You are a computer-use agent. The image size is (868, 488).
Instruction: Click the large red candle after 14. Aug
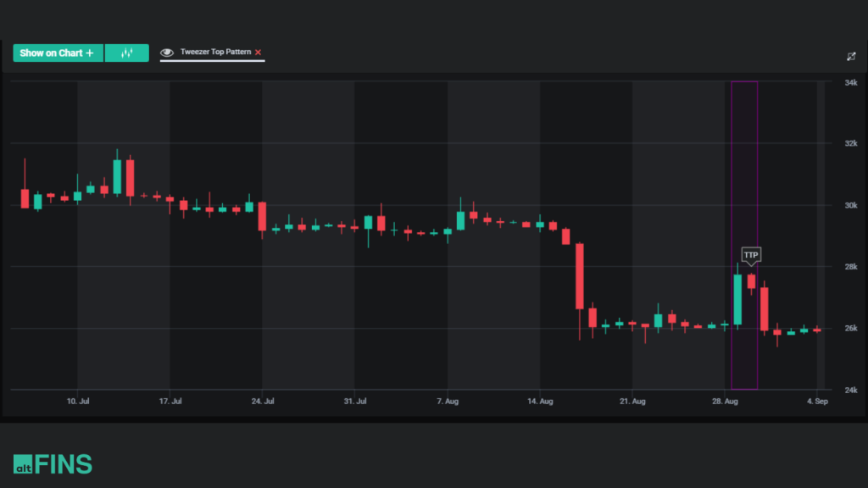click(x=580, y=276)
